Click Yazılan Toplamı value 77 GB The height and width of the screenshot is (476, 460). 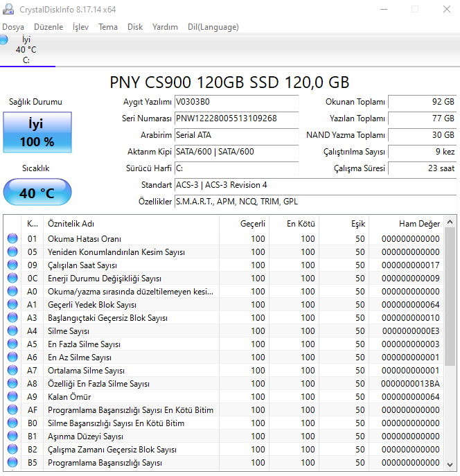pos(423,118)
